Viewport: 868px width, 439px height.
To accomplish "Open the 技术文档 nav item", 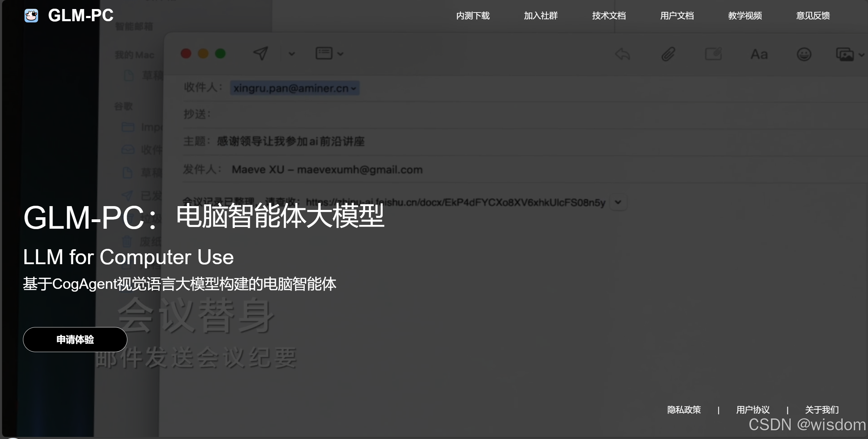I will (x=609, y=16).
